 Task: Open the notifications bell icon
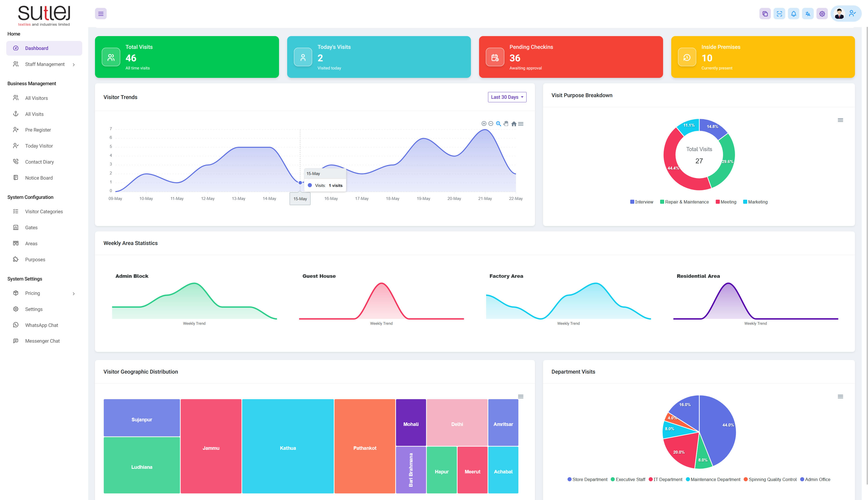pyautogui.click(x=793, y=14)
